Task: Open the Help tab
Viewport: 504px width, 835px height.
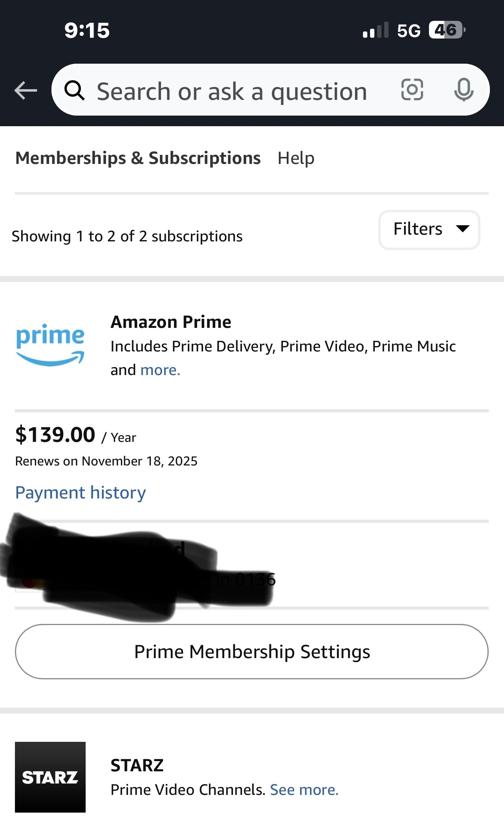Action: click(x=296, y=158)
